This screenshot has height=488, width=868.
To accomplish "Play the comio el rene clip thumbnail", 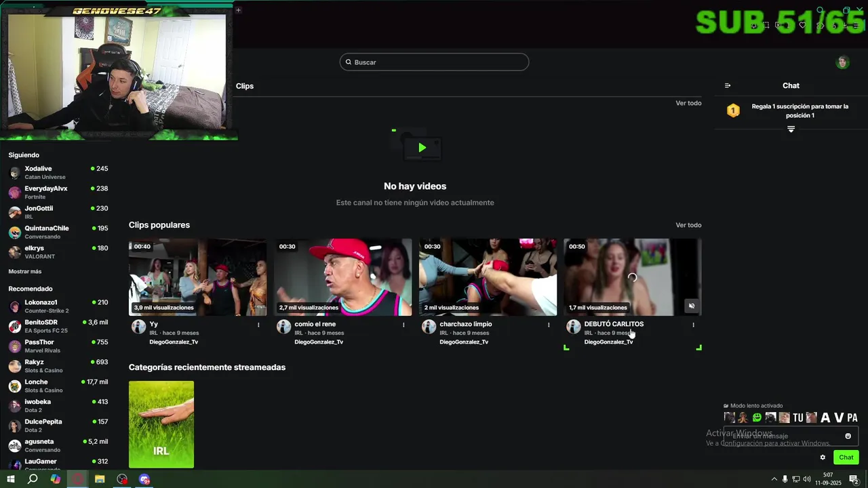I will [x=342, y=277].
